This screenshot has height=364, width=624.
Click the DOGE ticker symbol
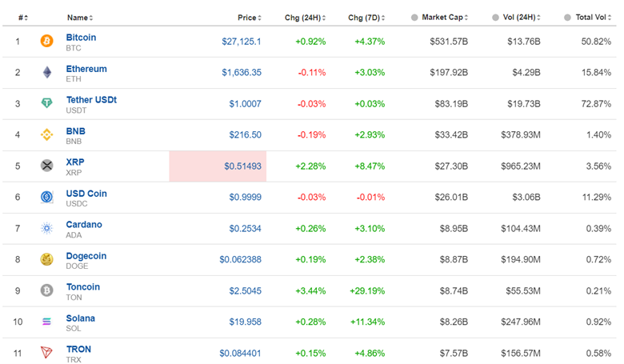click(77, 266)
